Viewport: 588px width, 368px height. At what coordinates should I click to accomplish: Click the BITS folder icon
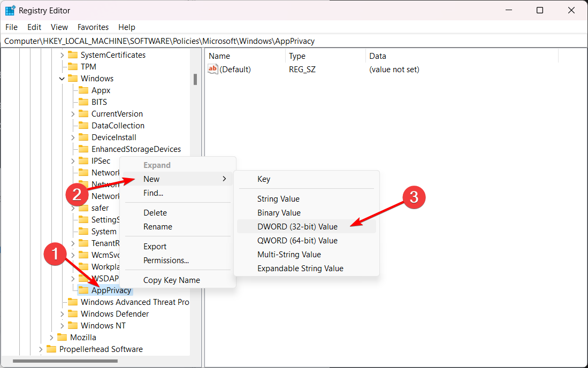coord(83,102)
